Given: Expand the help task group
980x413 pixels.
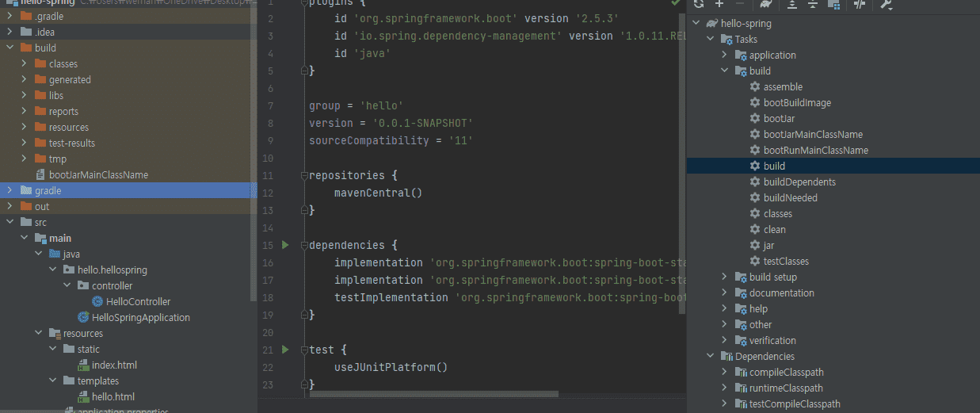Looking at the screenshot, I should pos(725,309).
